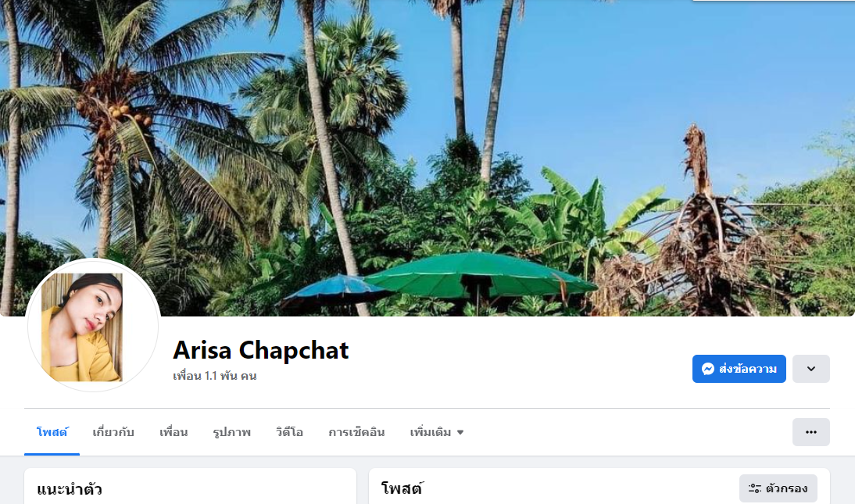
Task: Send a message via ส่งข้อความ button
Action: (x=739, y=369)
